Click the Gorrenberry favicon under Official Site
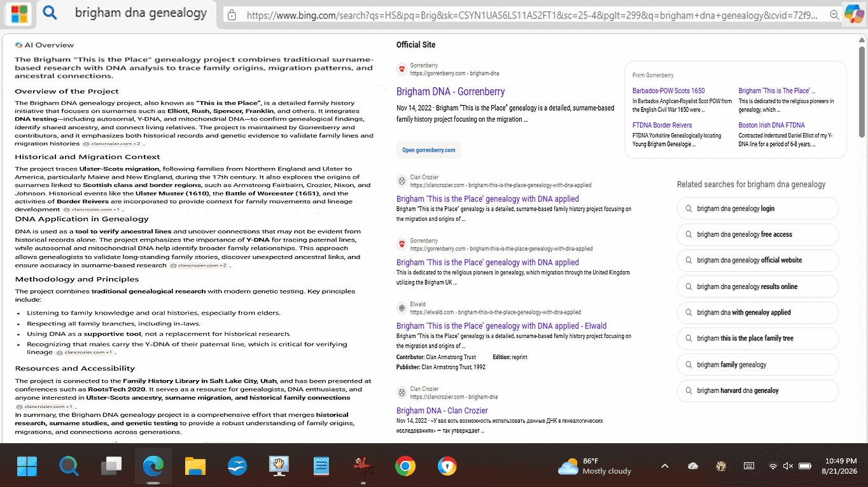868x487 pixels. tap(402, 69)
